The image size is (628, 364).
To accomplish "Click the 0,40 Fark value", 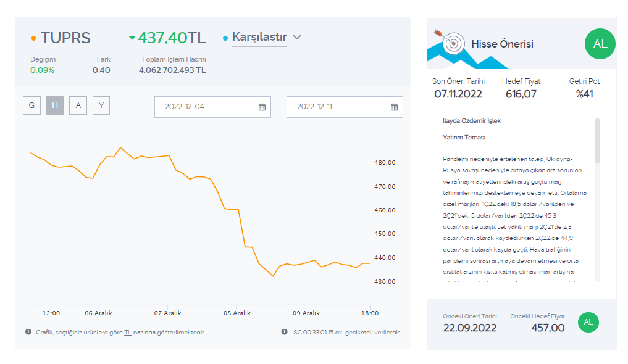I will coord(101,70).
